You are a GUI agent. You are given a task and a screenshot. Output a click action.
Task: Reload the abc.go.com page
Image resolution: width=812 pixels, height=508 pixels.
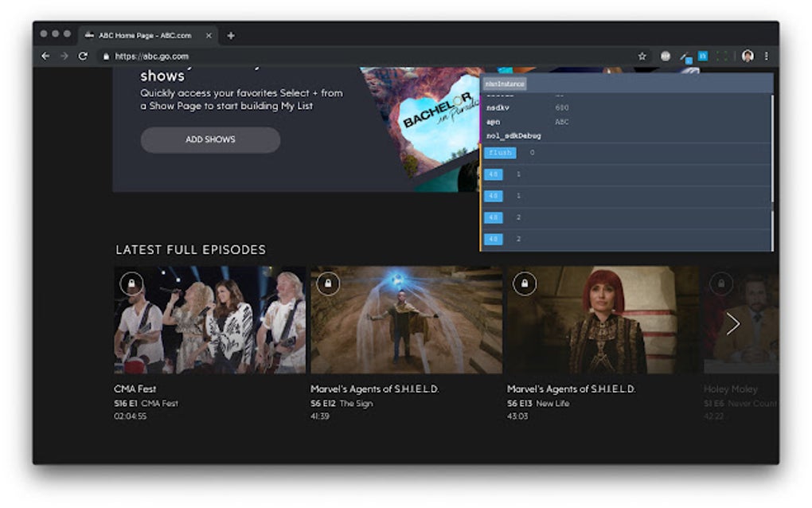click(x=82, y=56)
